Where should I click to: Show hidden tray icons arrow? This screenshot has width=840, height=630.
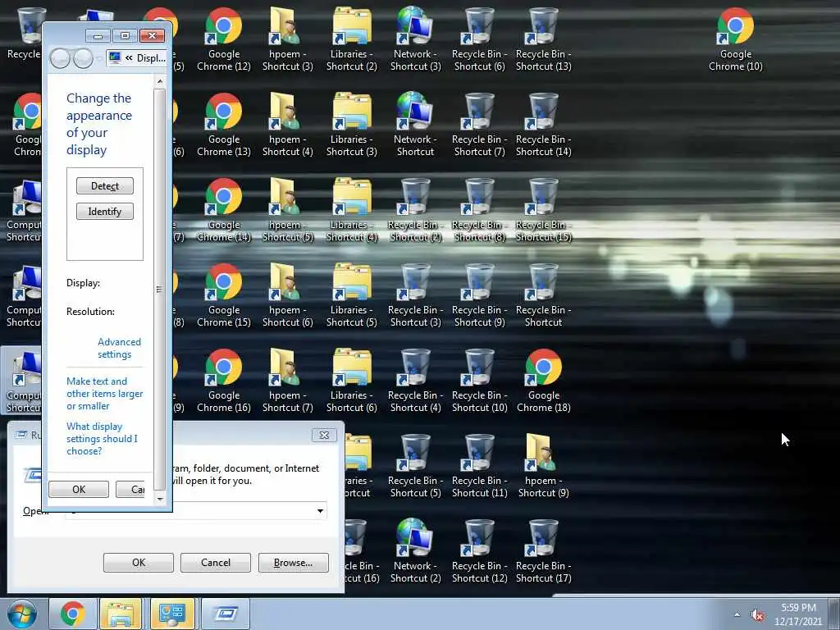(x=737, y=614)
